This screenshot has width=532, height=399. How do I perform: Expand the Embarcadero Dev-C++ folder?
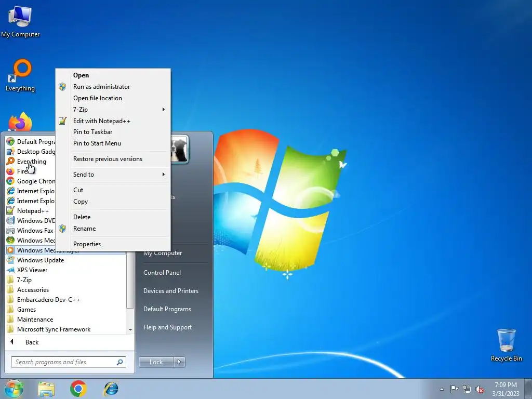(66, 300)
